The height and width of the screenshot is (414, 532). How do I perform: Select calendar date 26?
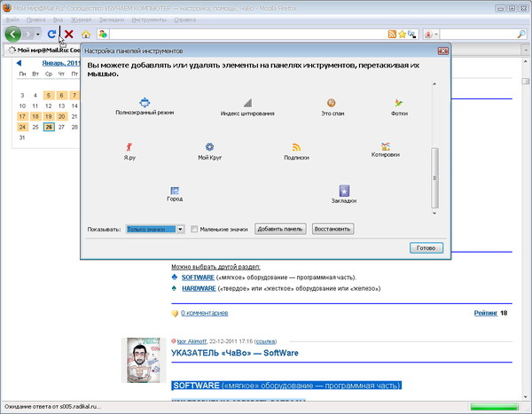click(49, 127)
